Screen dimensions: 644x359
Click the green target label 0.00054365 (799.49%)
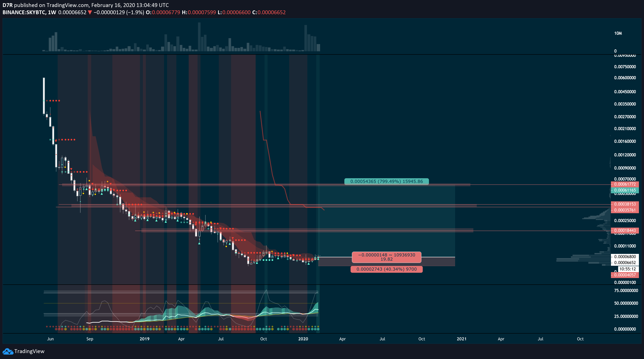[x=386, y=181]
